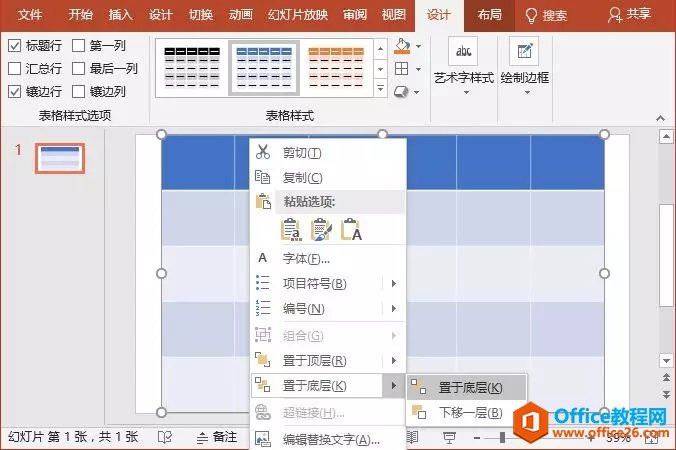
Task: Click the Bring to Front icon
Action: [x=263, y=360]
